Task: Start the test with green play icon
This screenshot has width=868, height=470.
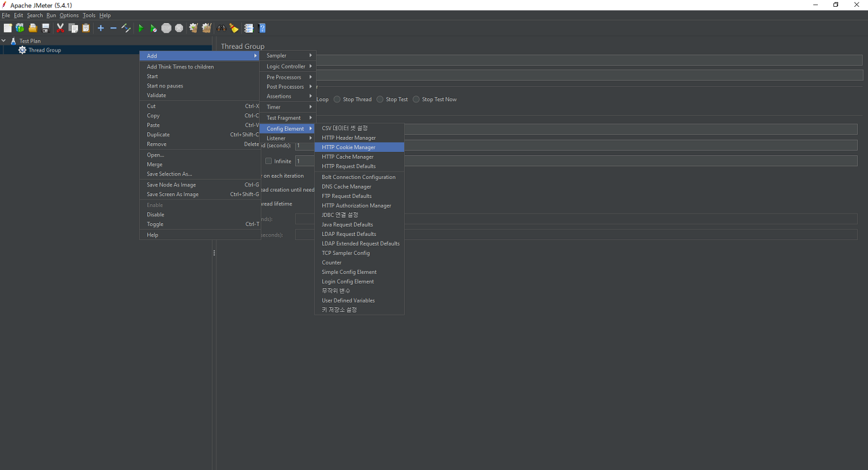Action: pos(141,28)
